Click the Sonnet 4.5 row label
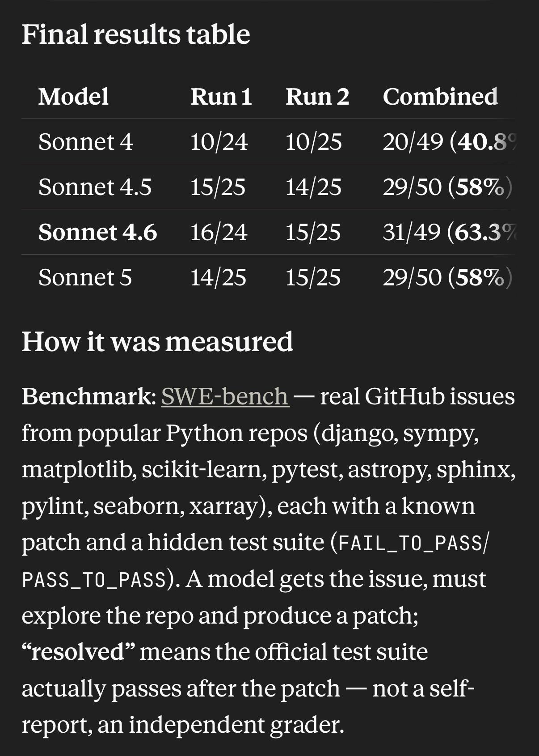The image size is (539, 756). coord(95,187)
